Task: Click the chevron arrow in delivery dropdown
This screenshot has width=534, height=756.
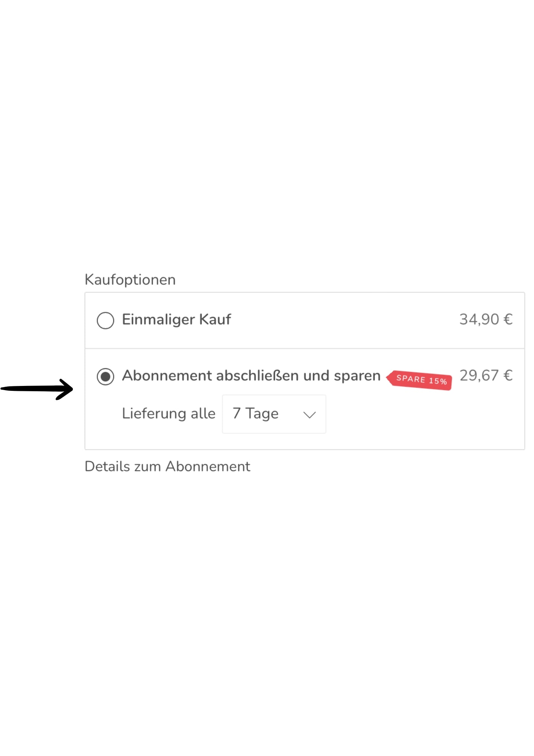Action: (x=309, y=415)
